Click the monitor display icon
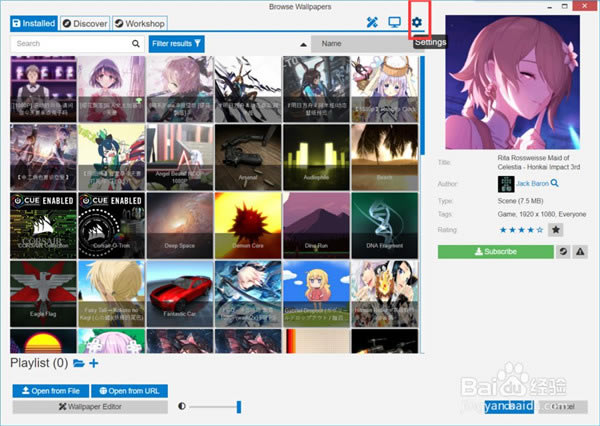The width and height of the screenshot is (600, 426). click(394, 22)
